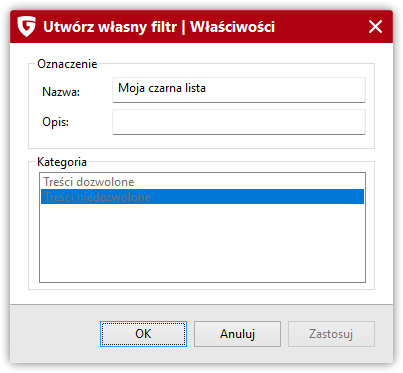Click the red title bar right of the title

click(x=320, y=27)
